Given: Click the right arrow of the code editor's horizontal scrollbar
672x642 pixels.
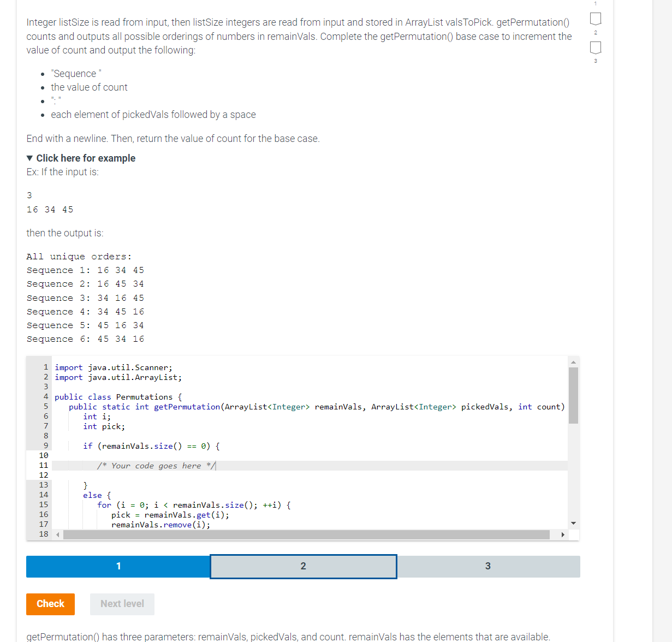Looking at the screenshot, I should point(563,534).
